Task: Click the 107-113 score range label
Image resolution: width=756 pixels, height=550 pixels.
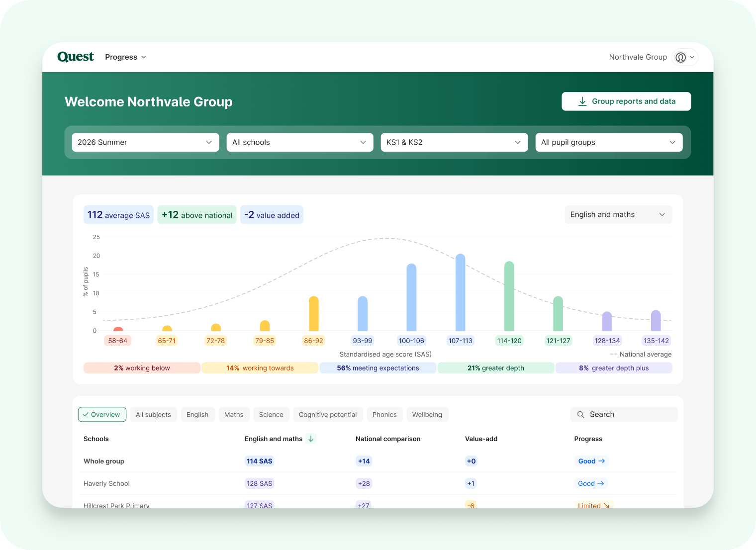Action: pos(461,341)
